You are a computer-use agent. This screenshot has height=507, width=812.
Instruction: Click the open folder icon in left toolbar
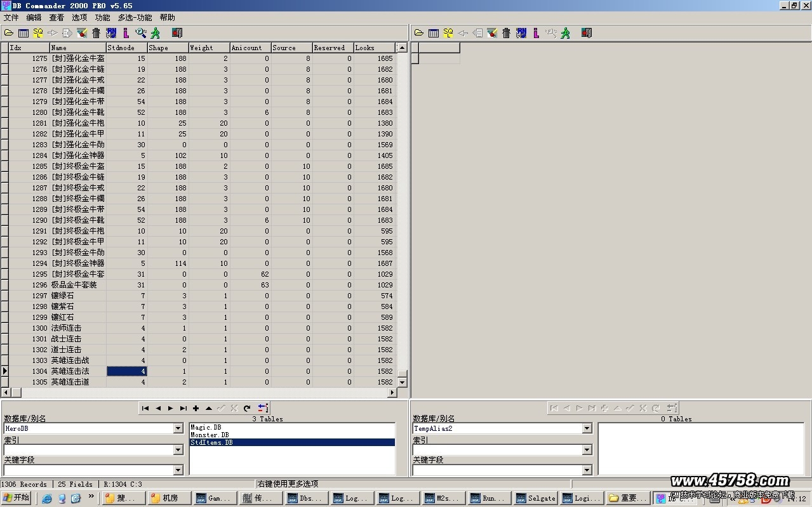(x=9, y=33)
